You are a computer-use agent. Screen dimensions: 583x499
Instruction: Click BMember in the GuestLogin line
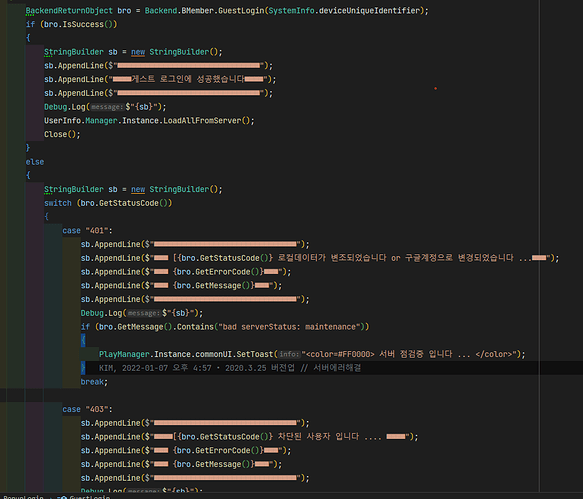(x=197, y=11)
